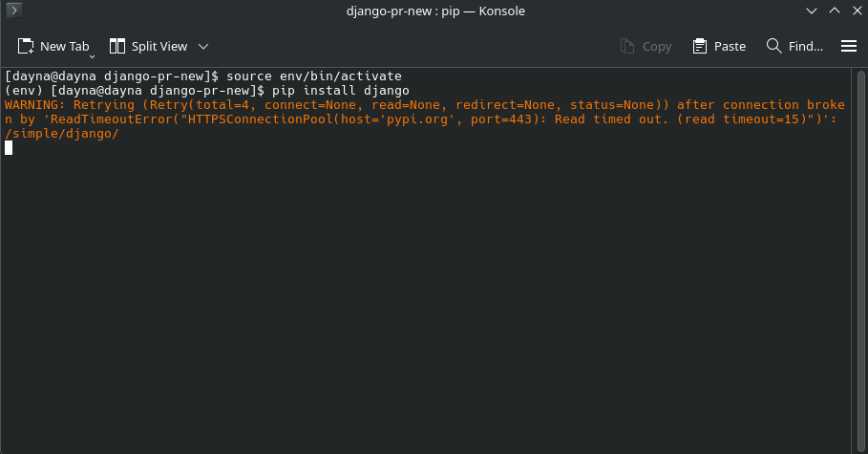Click the window title 'django-pr-new : pip — Konsole'
The width and height of the screenshot is (868, 454).
tap(434, 11)
